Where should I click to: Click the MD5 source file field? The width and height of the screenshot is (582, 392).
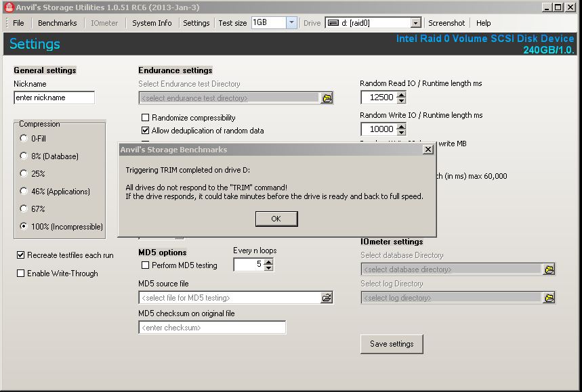pos(230,298)
